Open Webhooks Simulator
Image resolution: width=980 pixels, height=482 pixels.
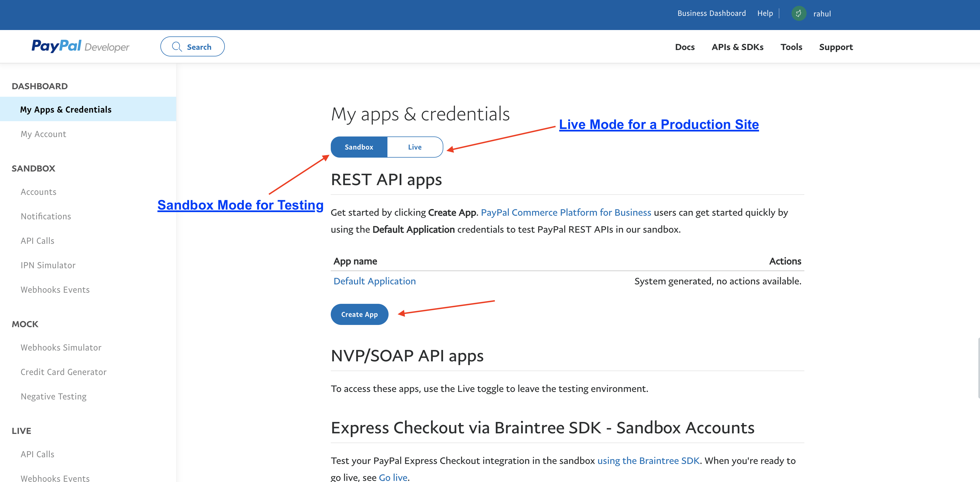click(61, 347)
